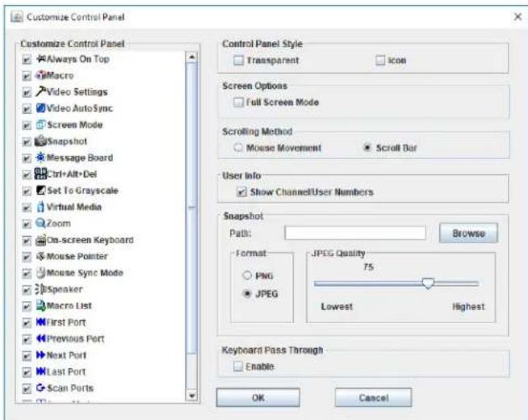Click the Mouse Sync Mode label text
This screenshot has height=420, width=528.
tap(85, 273)
